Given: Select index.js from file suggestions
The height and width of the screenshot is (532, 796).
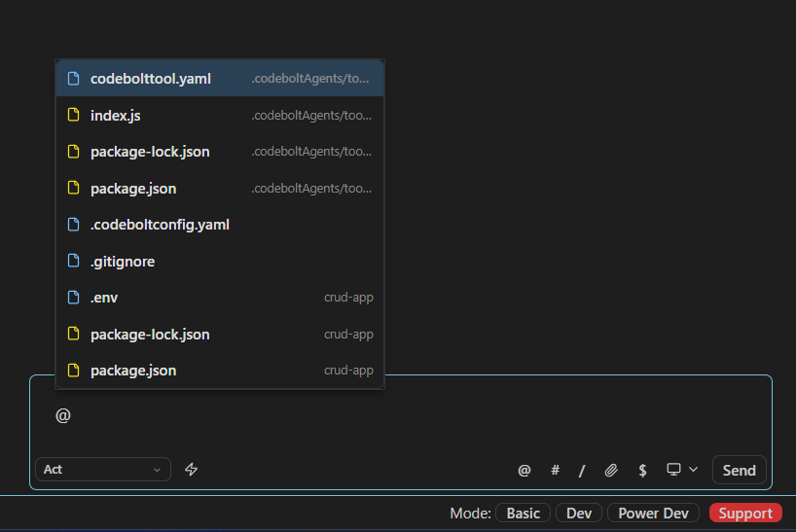Looking at the screenshot, I should [x=220, y=115].
